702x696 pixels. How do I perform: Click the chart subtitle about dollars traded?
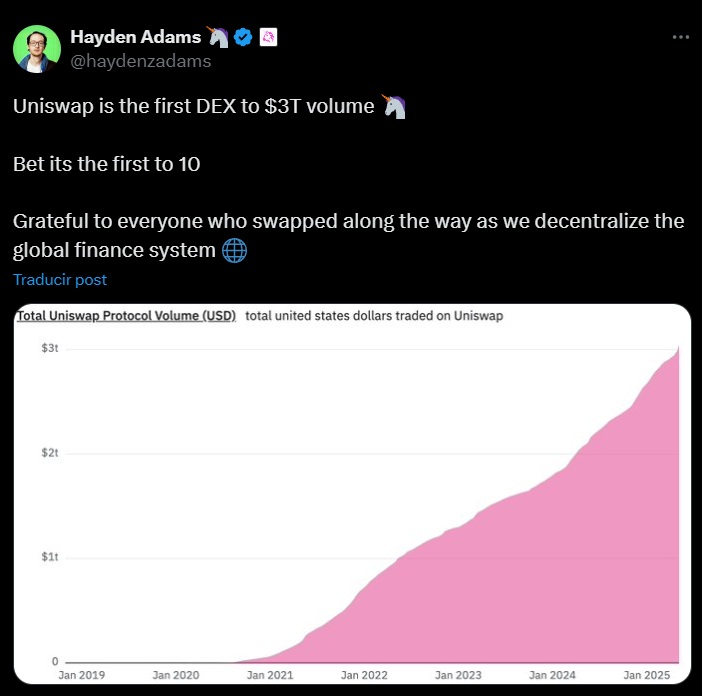pos(374,316)
